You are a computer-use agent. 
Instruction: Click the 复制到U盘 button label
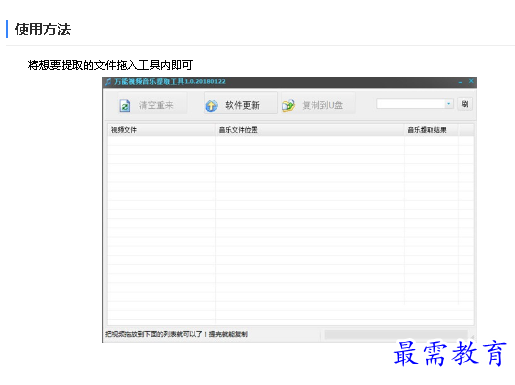(322, 105)
